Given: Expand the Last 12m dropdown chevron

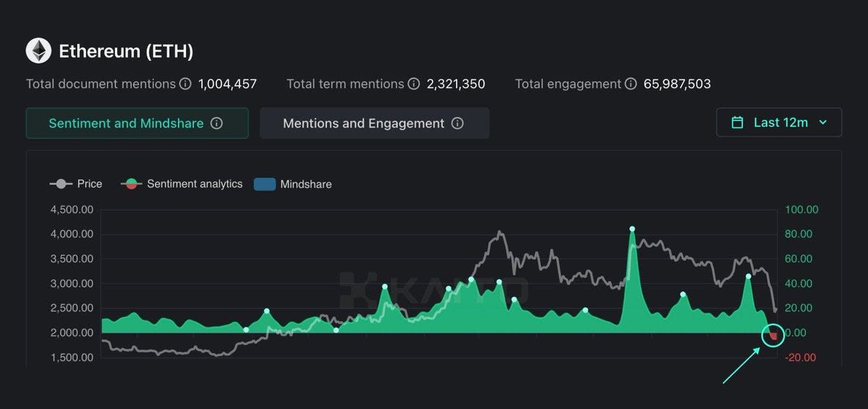Looking at the screenshot, I should tap(822, 123).
